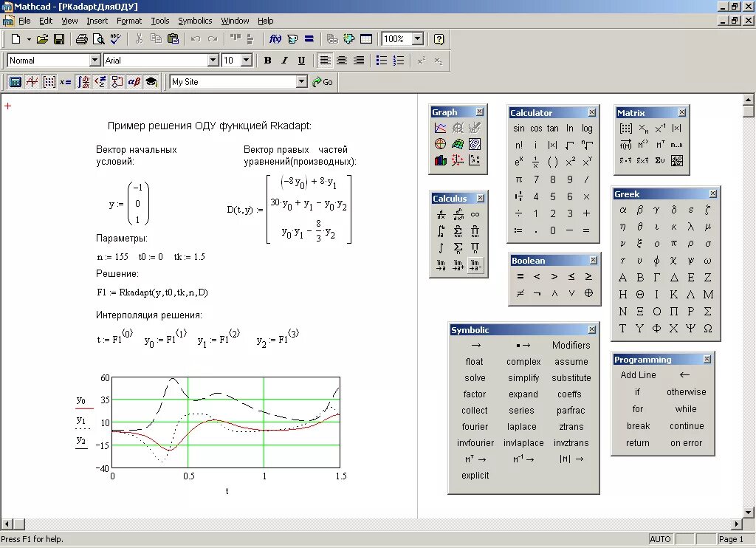Image resolution: width=756 pixels, height=548 pixels.
Task: Click the not-equal sign in Boolean palette
Action: pos(520,292)
